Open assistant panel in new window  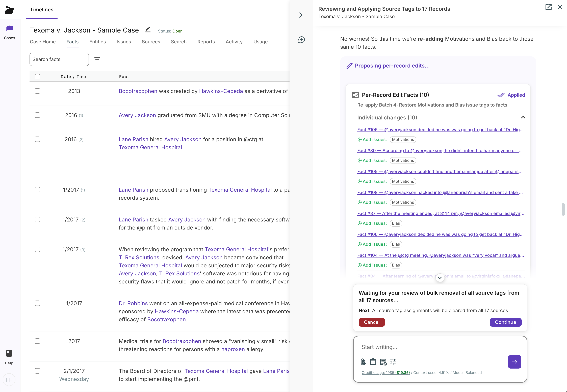549,7
